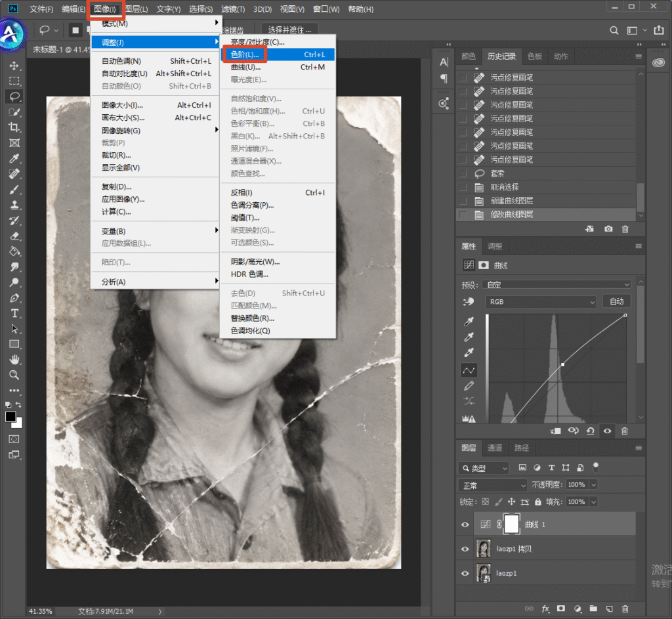Click the middle control point on the curve
The width and height of the screenshot is (672, 619).
tap(562, 364)
